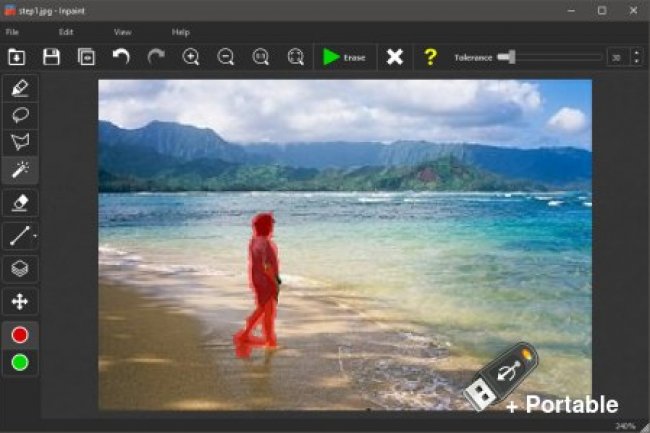Select the Polygonal Lasso tool

(20, 142)
